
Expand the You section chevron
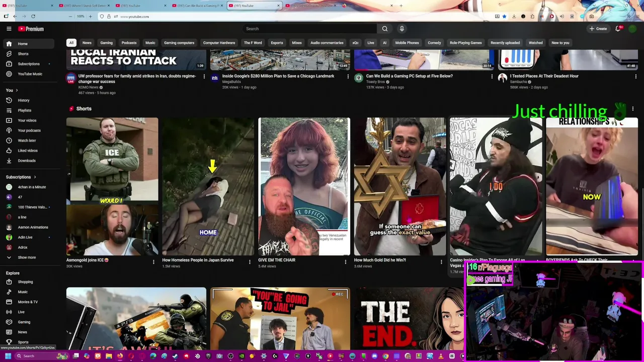tap(17, 90)
